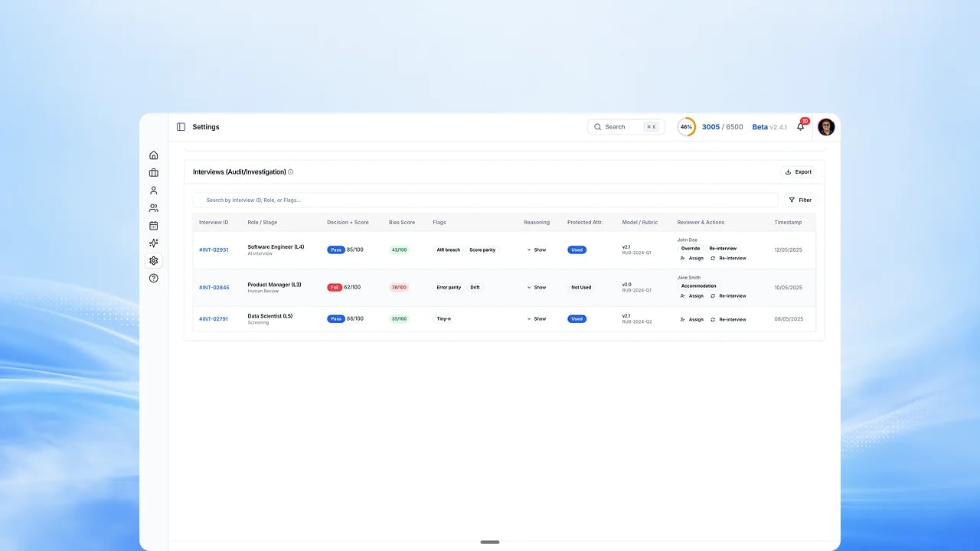Click the Not Used protected attribute badge

point(581,288)
